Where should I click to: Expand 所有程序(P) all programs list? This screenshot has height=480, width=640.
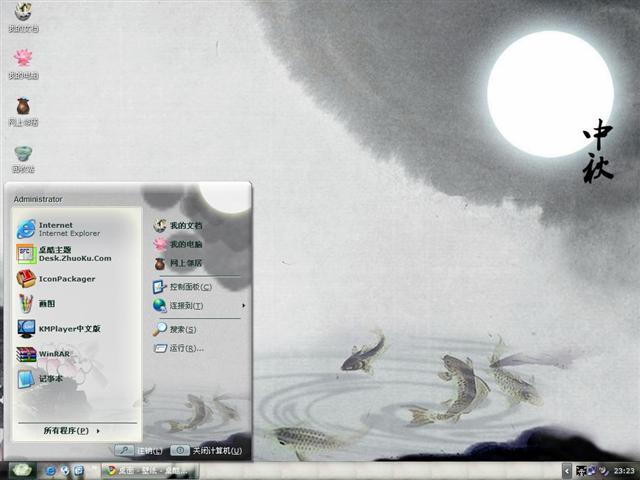pos(72,431)
